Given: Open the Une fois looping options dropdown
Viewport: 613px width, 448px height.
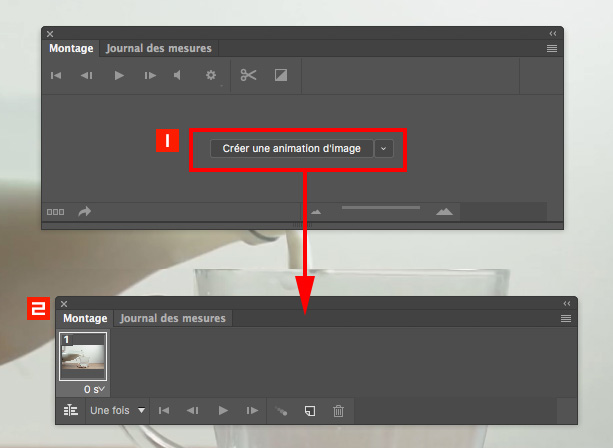Looking at the screenshot, I should [x=117, y=410].
